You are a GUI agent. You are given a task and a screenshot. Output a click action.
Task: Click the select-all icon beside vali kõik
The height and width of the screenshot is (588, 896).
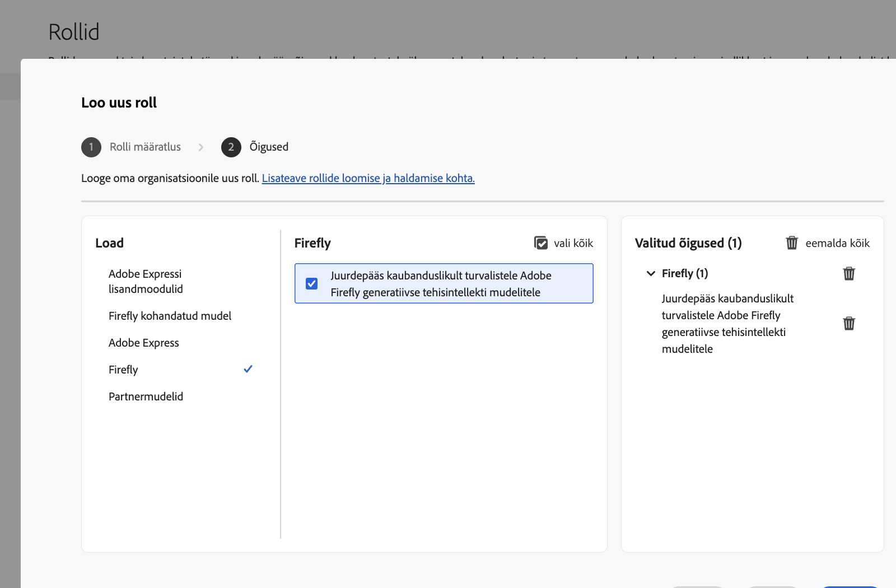[541, 243]
